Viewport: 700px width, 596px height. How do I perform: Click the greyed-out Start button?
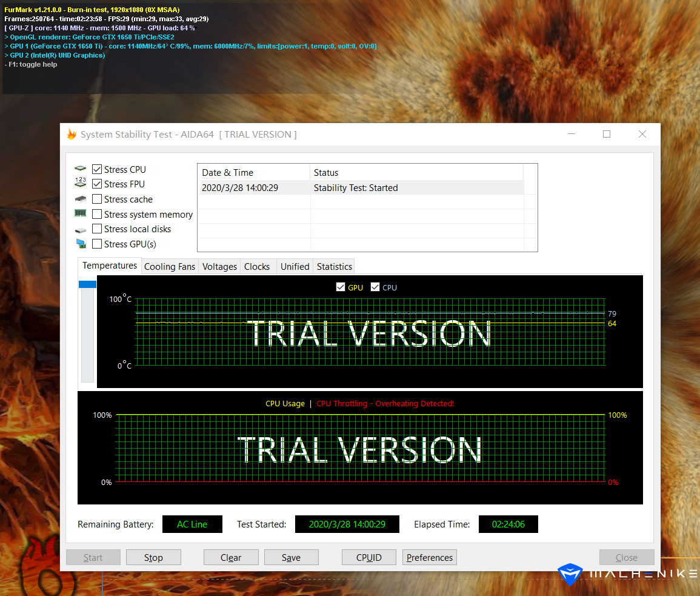click(93, 557)
